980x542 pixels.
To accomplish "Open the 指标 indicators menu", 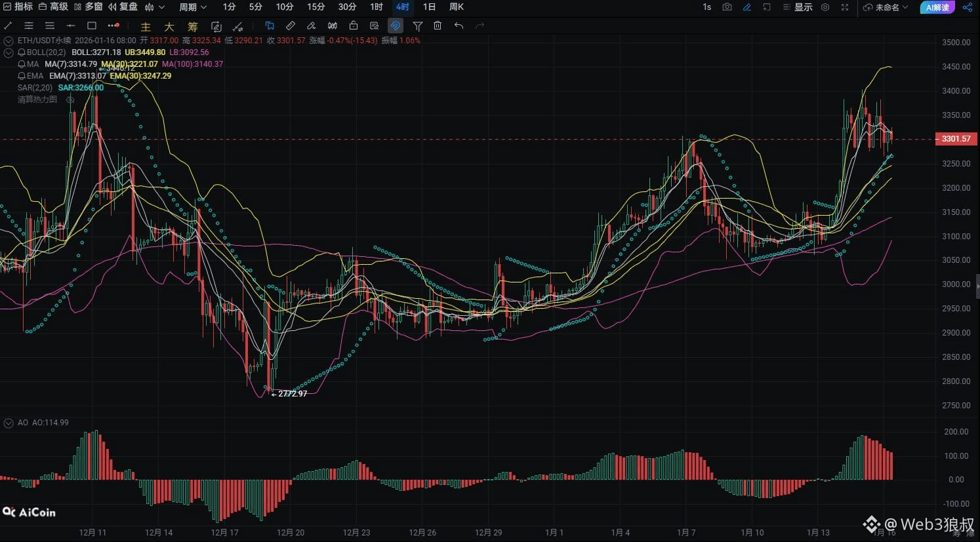I will point(18,7).
